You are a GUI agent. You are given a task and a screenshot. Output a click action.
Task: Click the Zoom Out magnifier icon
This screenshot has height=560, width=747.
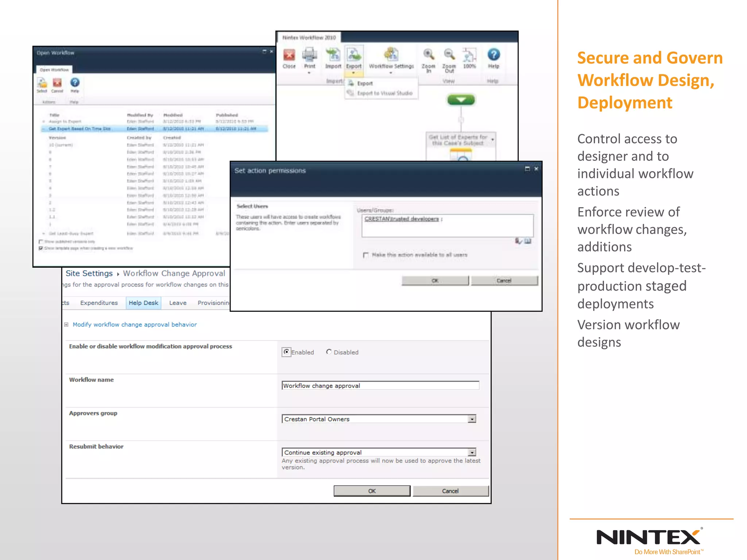449,55
